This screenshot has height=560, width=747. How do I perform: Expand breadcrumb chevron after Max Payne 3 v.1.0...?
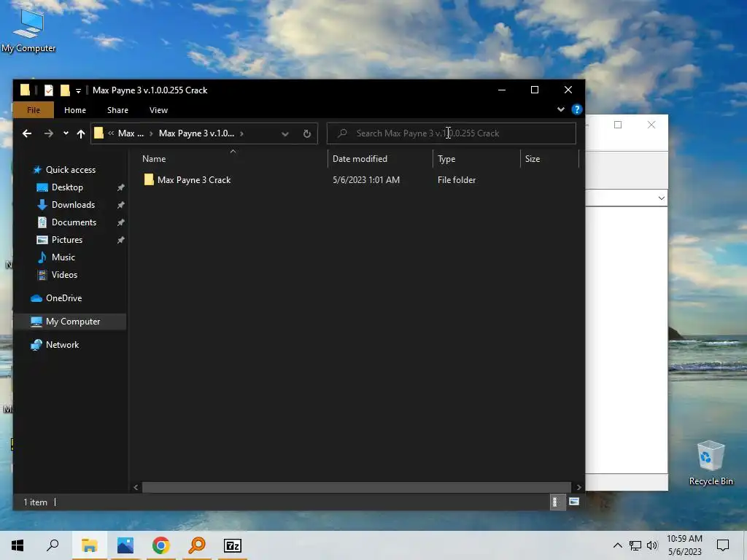tap(242, 134)
